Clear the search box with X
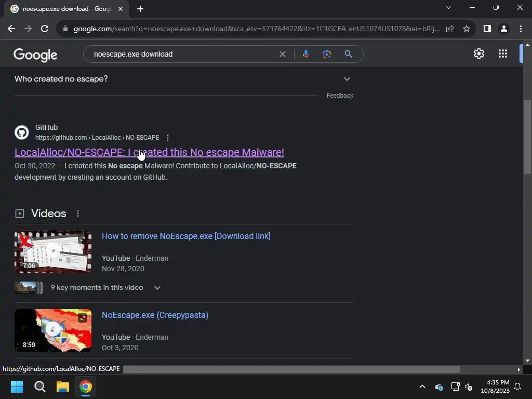This screenshot has width=532, height=399. coord(282,54)
